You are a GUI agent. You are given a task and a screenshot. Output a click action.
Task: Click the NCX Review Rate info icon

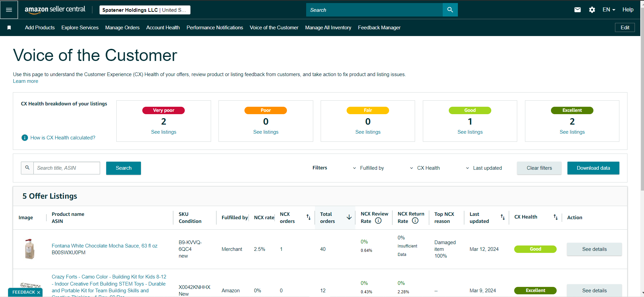pyautogui.click(x=378, y=221)
